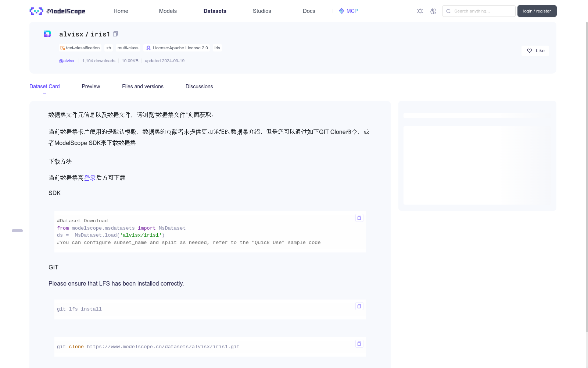
Task: Click the ModelScope logo
Action: (57, 11)
